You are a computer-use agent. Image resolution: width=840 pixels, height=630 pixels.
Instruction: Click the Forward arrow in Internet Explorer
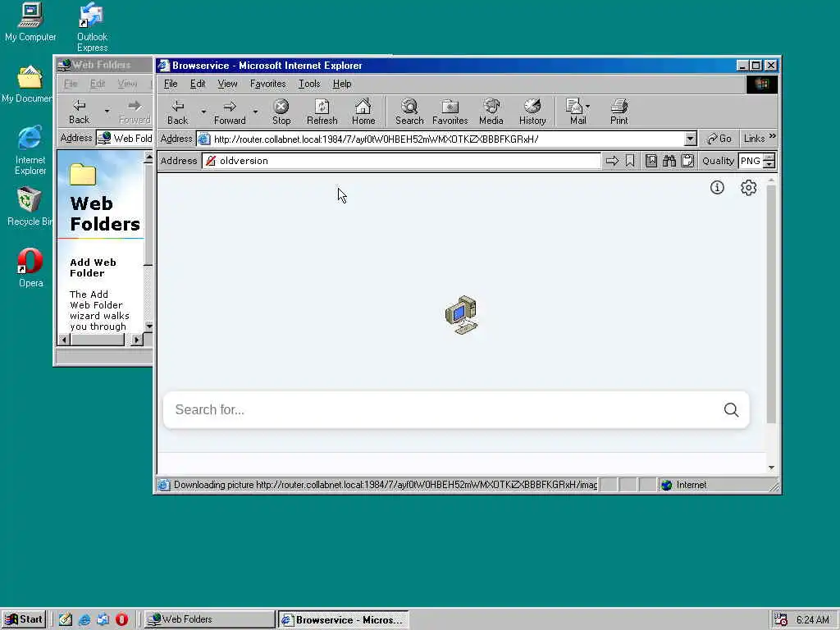tap(230, 112)
